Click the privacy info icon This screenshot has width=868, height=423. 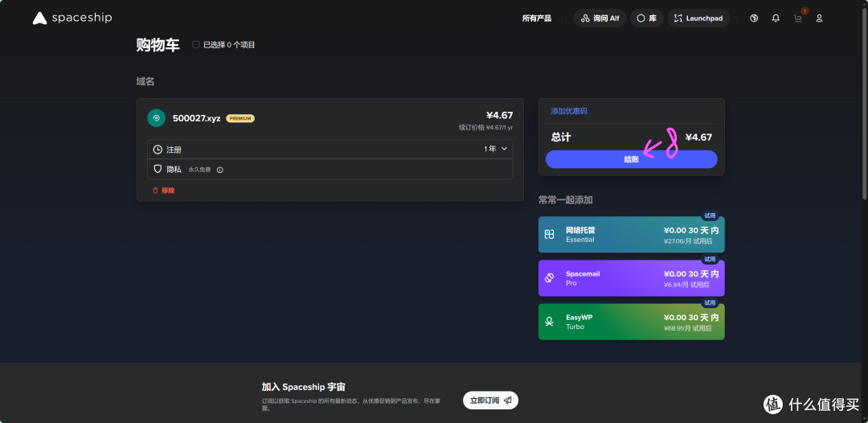tap(219, 170)
